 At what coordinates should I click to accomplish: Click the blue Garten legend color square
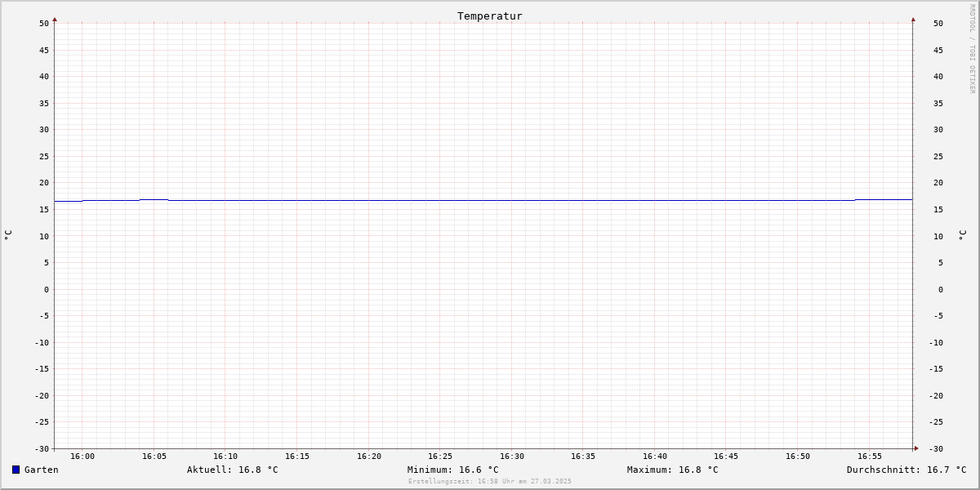point(16,470)
